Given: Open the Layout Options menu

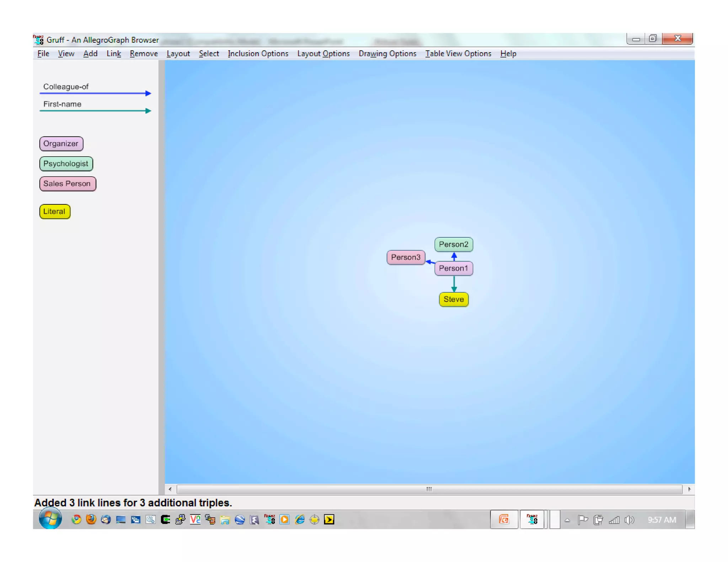Looking at the screenshot, I should pos(323,54).
